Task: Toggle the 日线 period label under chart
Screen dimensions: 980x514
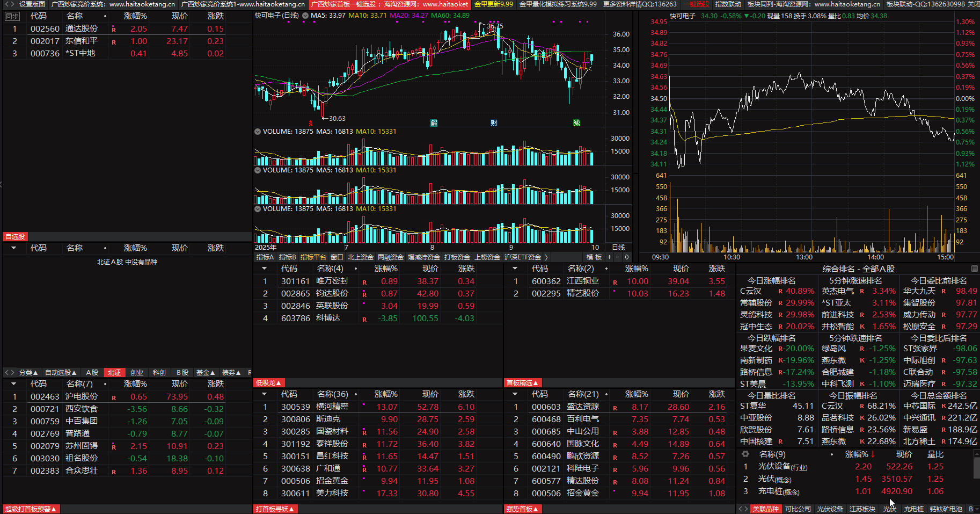Action: coord(618,248)
